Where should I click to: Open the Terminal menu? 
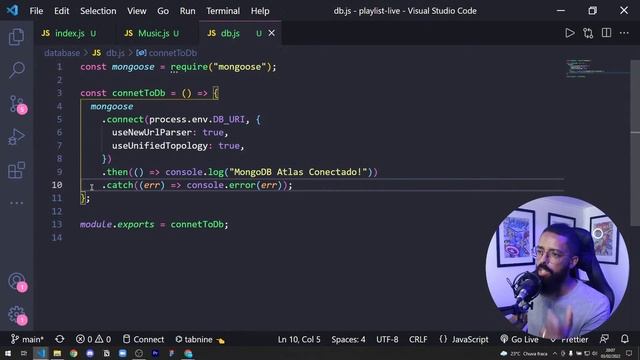223,11
